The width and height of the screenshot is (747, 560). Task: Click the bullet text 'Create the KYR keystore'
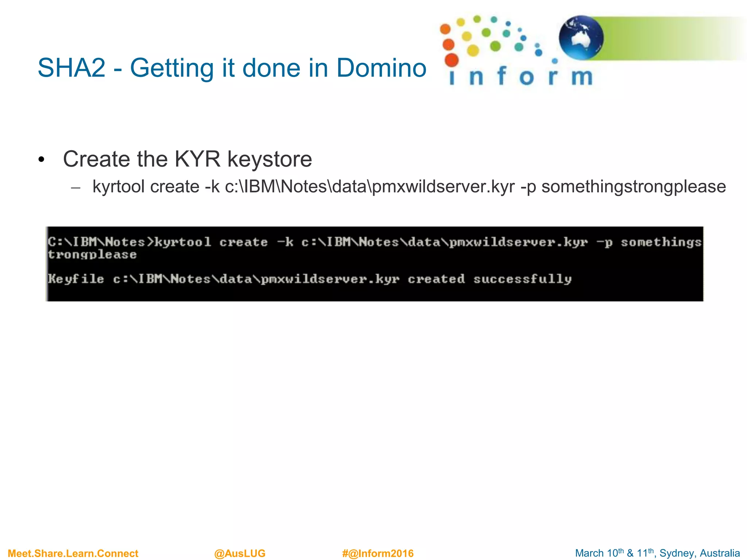point(187,159)
